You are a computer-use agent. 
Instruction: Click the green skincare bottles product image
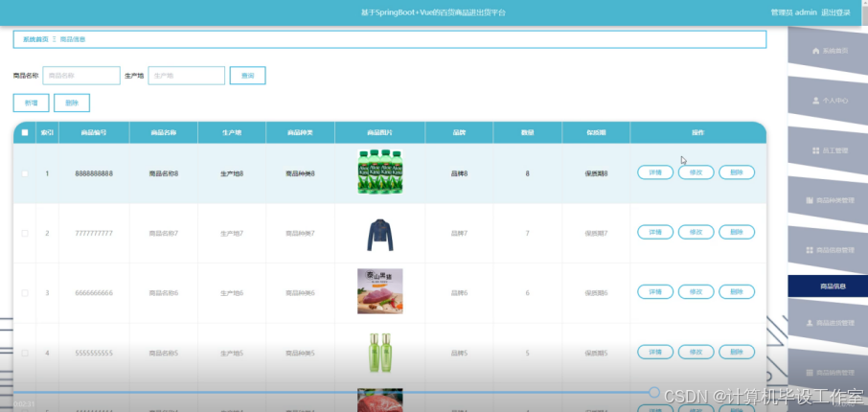(379, 353)
